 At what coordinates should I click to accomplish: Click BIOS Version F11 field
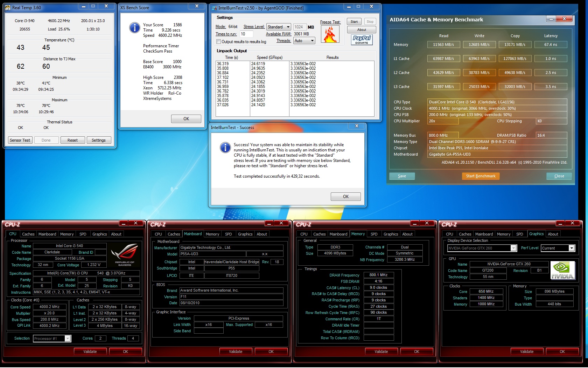pos(231,297)
